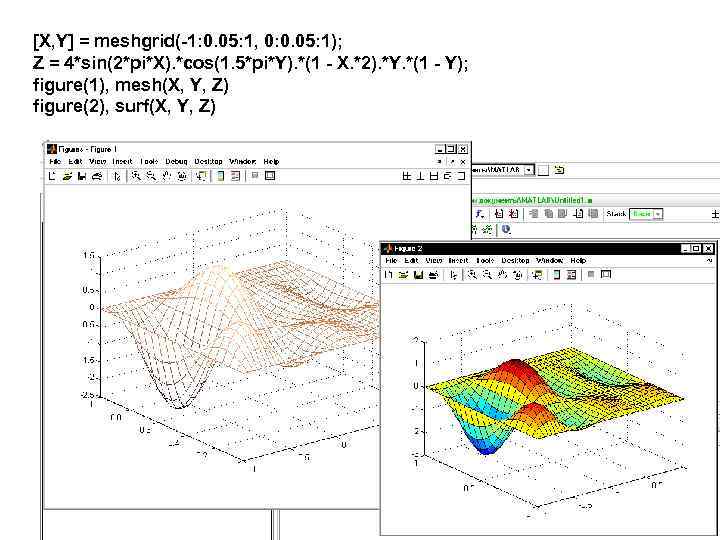Viewport: 720px width, 540px height.
Task: Insert Legend via Figure 1 toolbar
Action: [236, 176]
